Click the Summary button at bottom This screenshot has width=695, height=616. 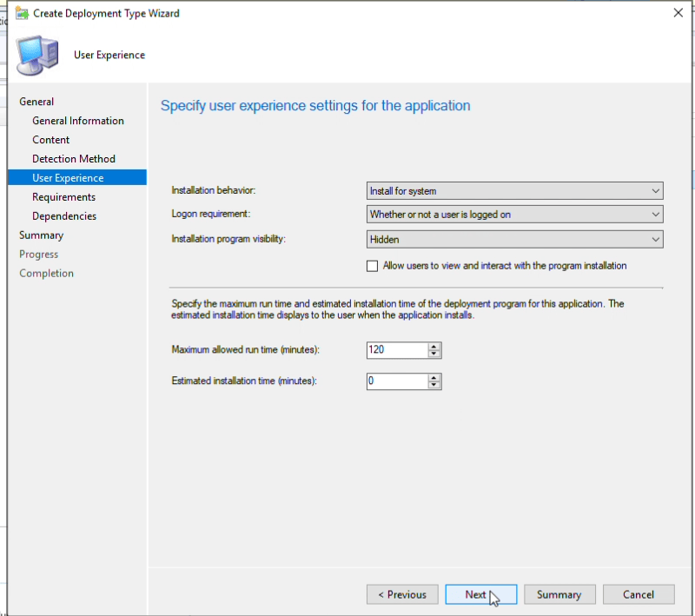pyautogui.click(x=559, y=594)
